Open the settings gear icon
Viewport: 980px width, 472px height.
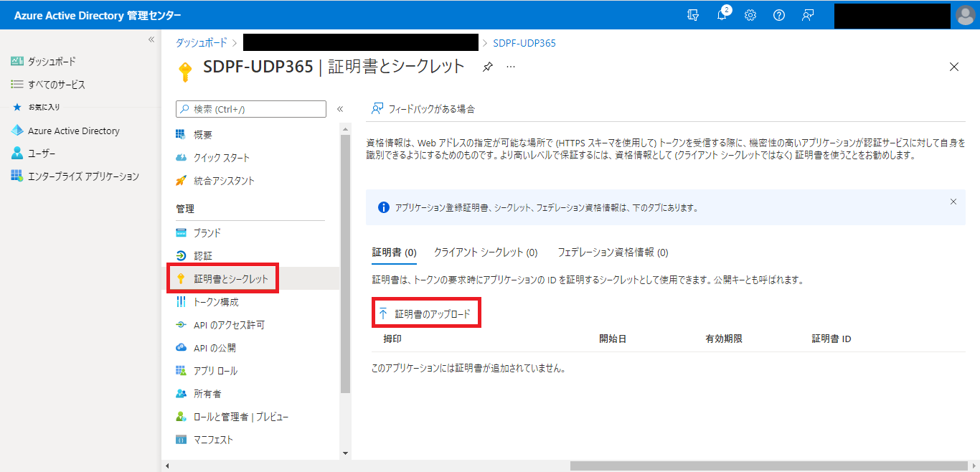750,15
